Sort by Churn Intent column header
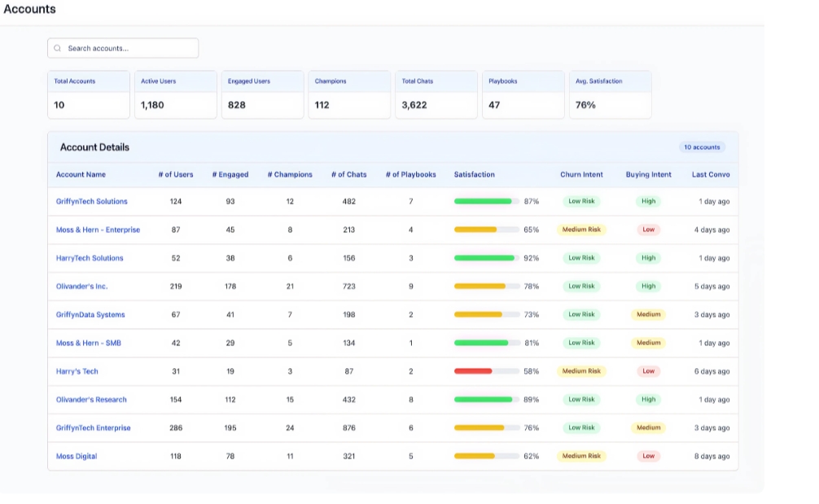Image resolution: width=819 pixels, height=504 pixels. click(x=581, y=174)
